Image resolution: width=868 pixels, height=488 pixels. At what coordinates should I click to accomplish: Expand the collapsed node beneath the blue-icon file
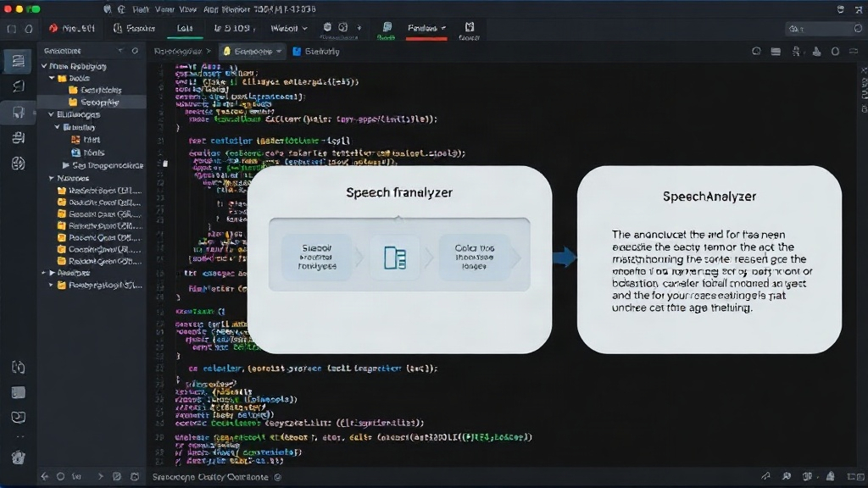click(65, 165)
